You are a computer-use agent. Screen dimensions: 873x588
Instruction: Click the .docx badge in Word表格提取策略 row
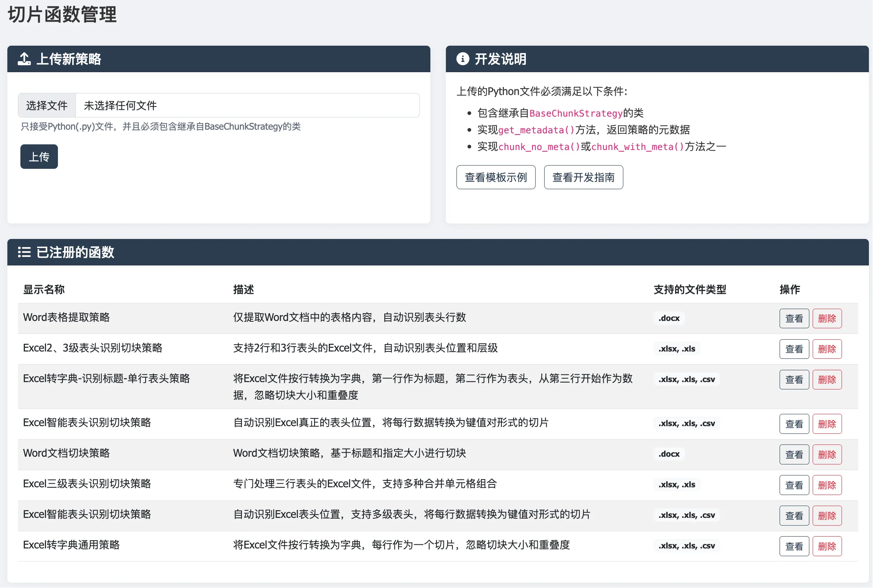point(669,318)
